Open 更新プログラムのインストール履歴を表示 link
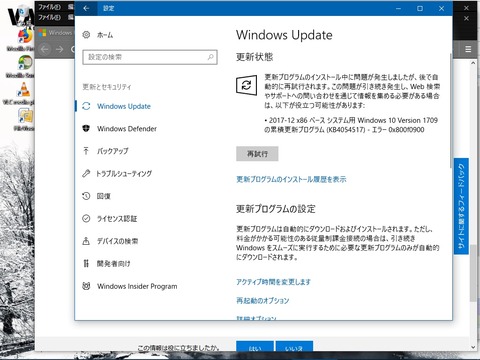 (x=291, y=179)
